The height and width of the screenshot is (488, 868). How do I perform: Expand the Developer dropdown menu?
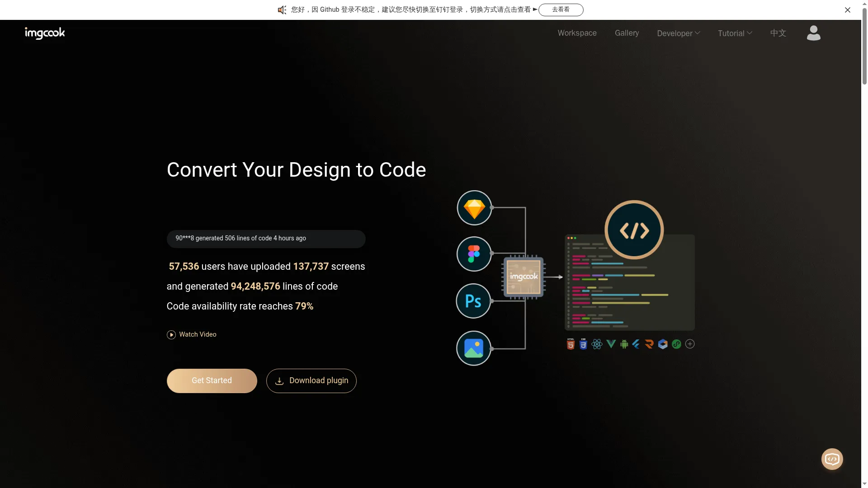point(678,33)
